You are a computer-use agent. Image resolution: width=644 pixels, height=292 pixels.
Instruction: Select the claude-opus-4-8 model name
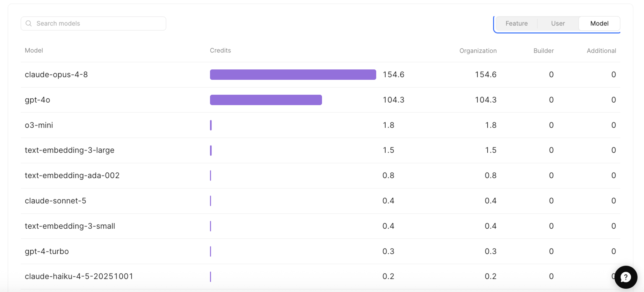pyautogui.click(x=56, y=74)
